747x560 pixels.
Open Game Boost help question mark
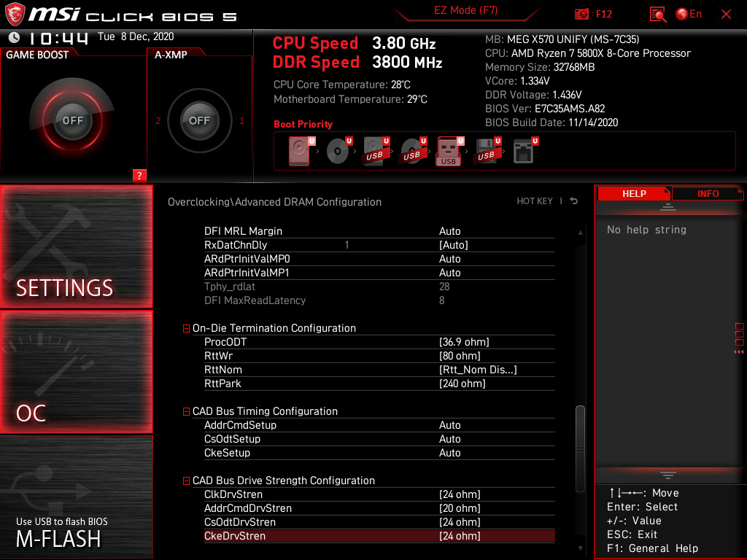(139, 175)
